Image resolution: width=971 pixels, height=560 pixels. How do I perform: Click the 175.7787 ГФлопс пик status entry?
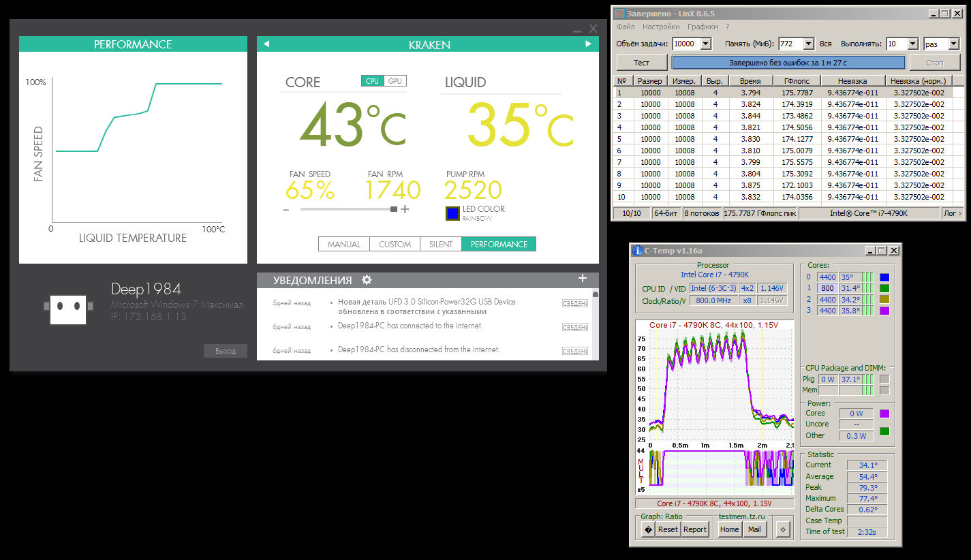[x=760, y=213]
